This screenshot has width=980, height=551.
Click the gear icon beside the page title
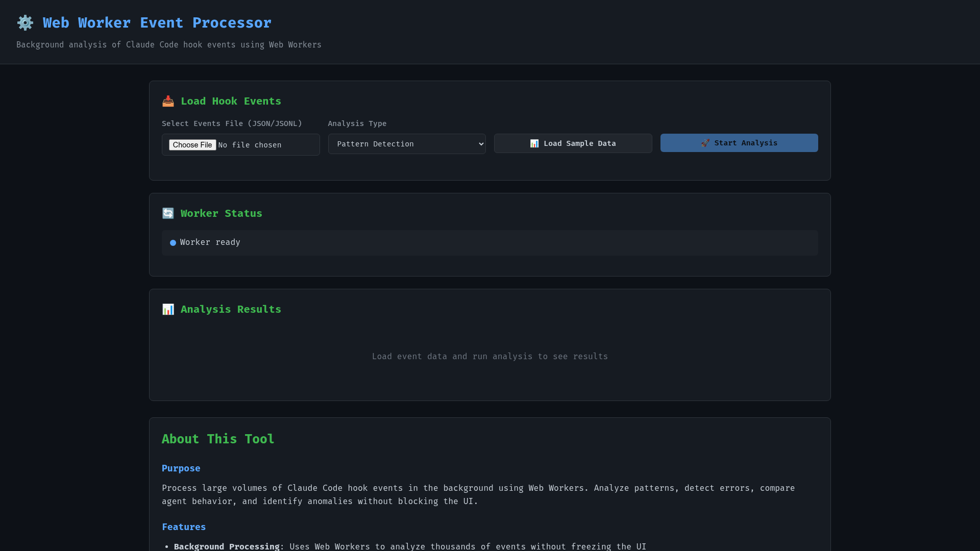coord(25,23)
